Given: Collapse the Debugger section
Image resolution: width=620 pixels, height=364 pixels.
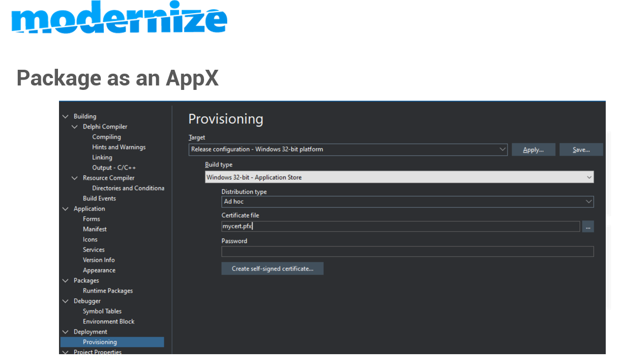Looking at the screenshot, I should tap(65, 301).
